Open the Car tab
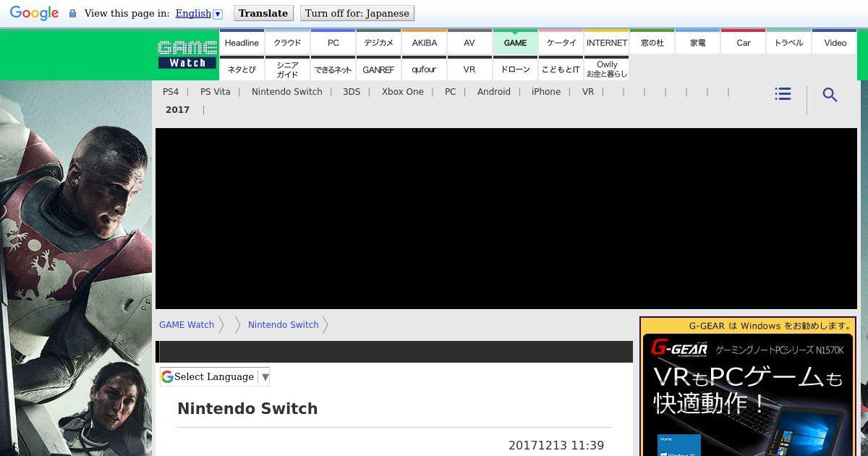 click(743, 42)
